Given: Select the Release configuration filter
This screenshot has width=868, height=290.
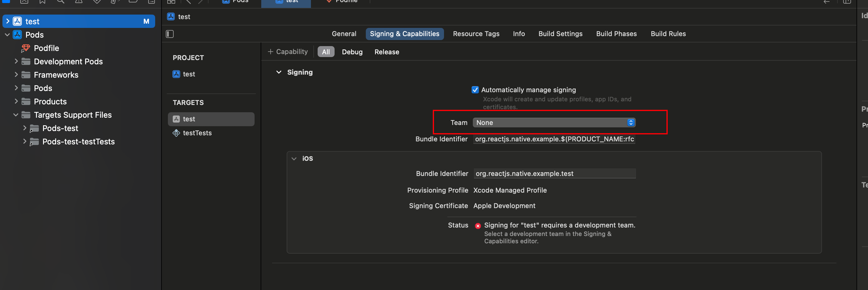Looking at the screenshot, I should (386, 52).
